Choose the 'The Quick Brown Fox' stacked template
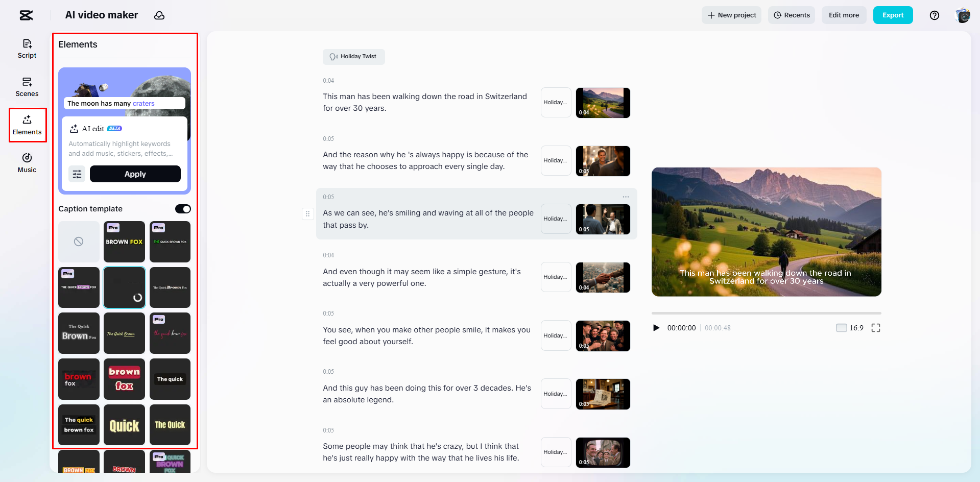The height and width of the screenshot is (482, 980). point(79,333)
